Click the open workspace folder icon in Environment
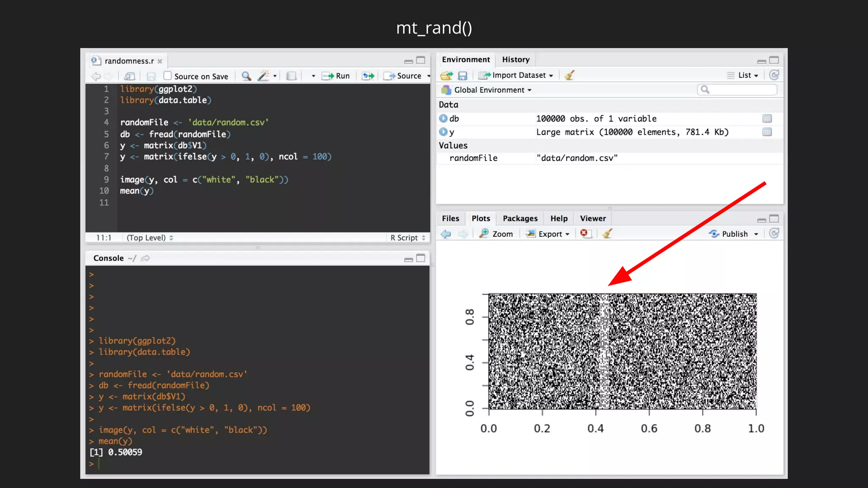 coord(446,75)
